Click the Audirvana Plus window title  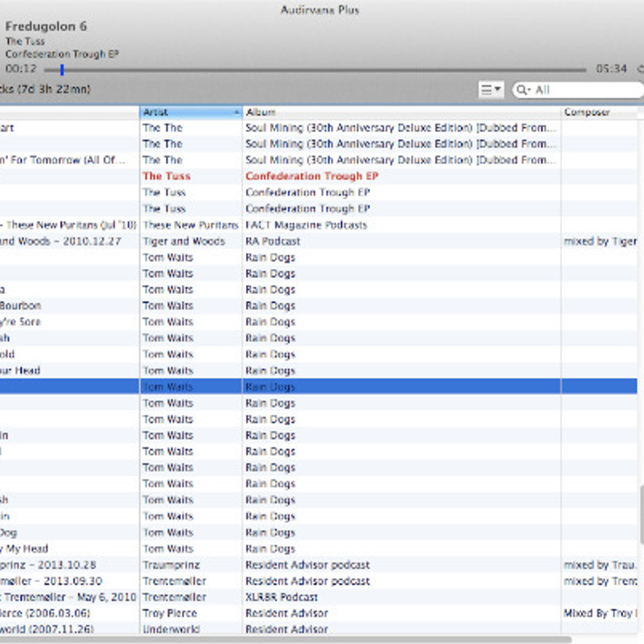(x=320, y=10)
